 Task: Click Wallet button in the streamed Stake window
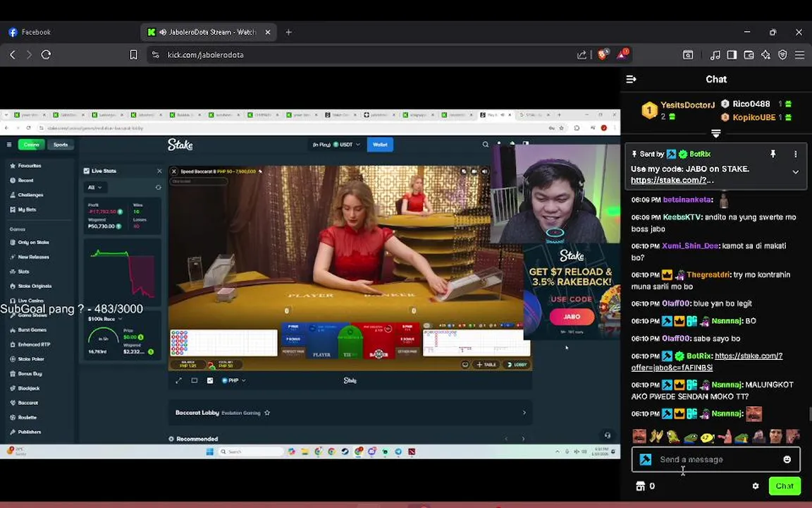[x=380, y=145]
